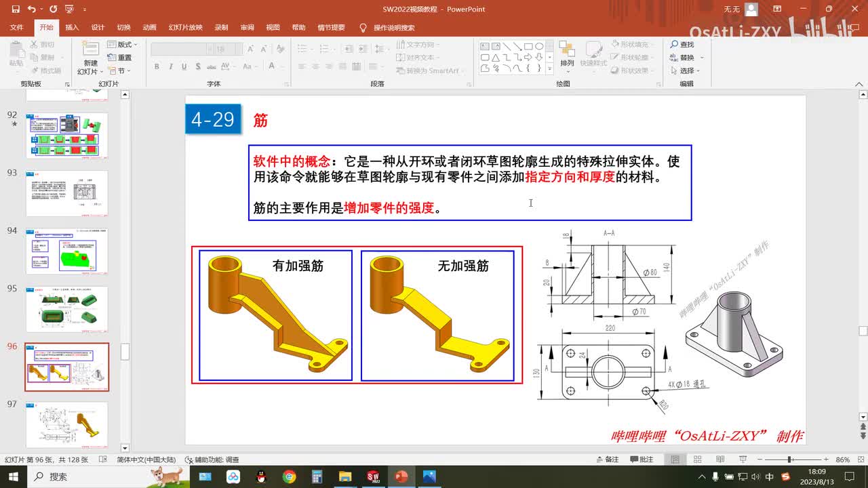
Task: Pick the straight line shape
Action: coord(507,47)
